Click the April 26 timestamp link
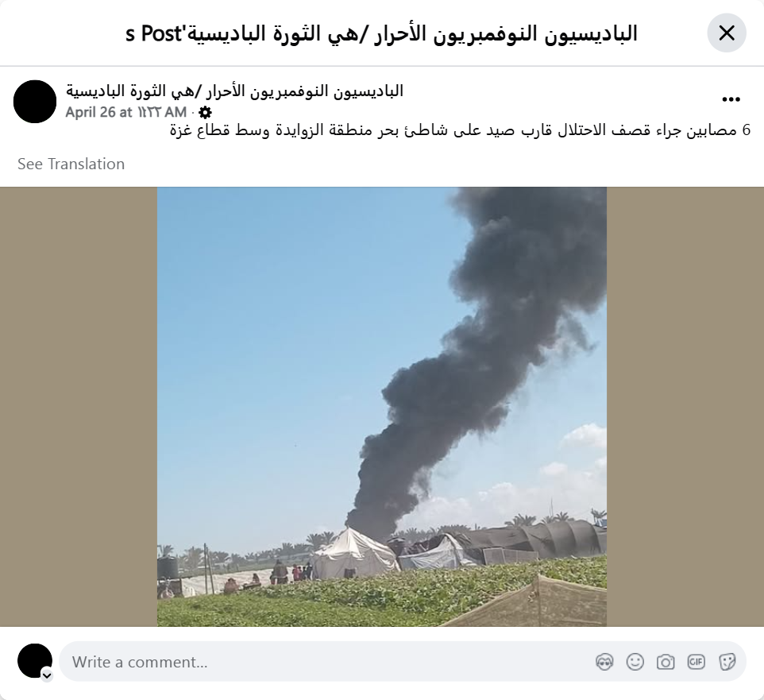Screen dimensions: 764x700 [x=126, y=112]
